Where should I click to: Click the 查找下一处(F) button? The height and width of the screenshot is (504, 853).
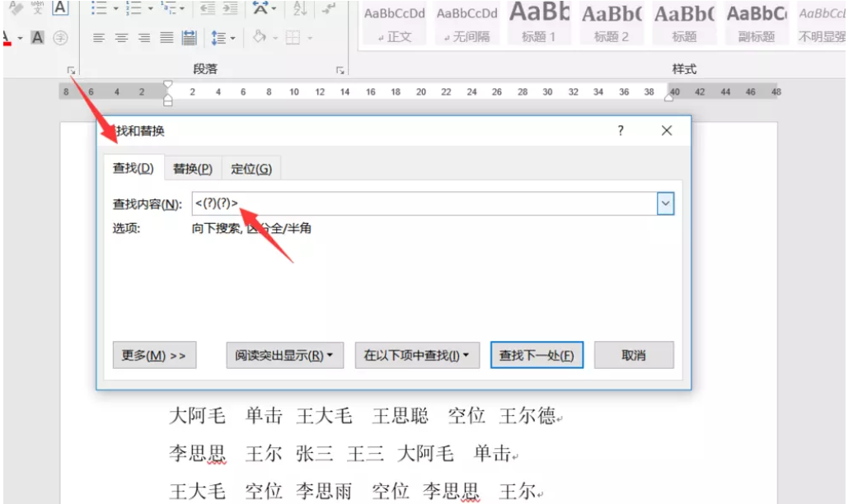click(537, 355)
